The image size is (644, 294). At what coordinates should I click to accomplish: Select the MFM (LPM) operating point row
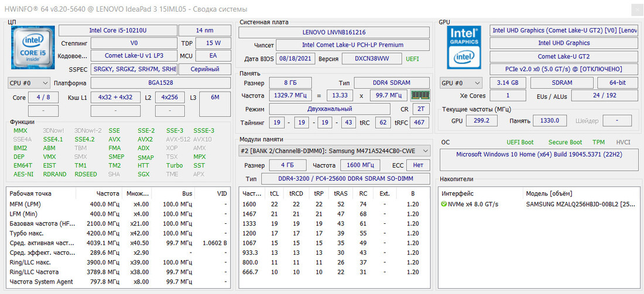click(x=118, y=204)
